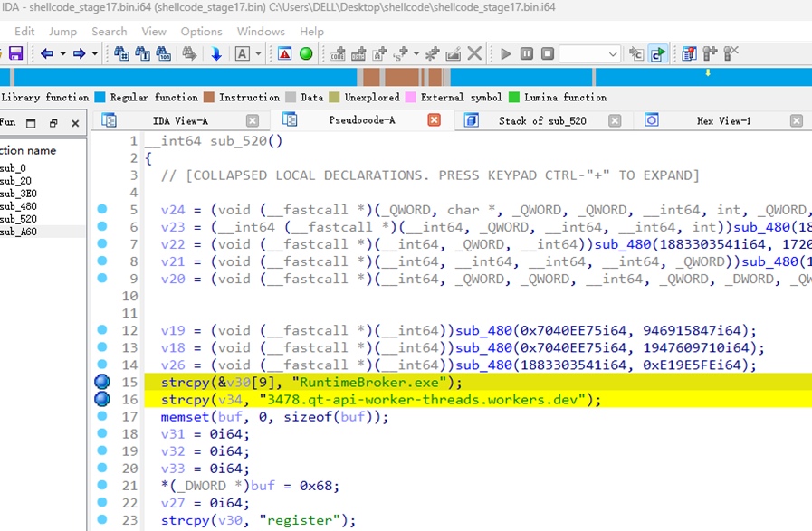Toggle breakpoint on line 15
Viewport: 812px width, 531px height.
(102, 382)
